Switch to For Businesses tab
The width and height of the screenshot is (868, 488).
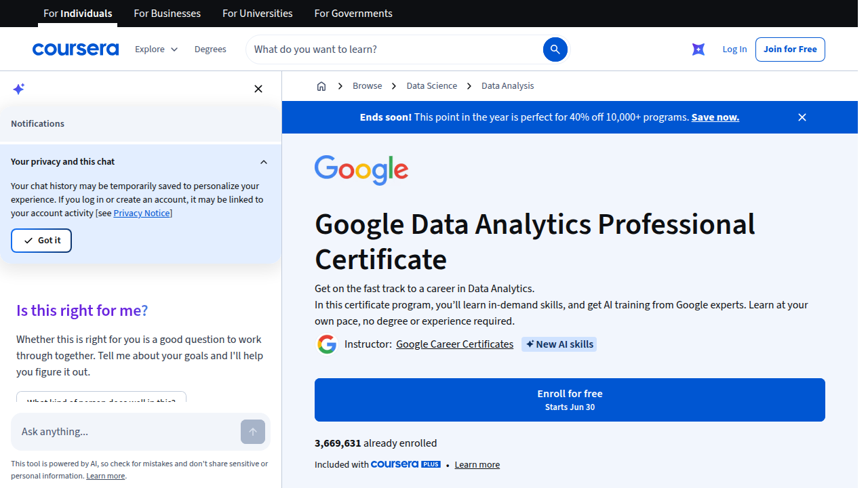[x=167, y=14]
